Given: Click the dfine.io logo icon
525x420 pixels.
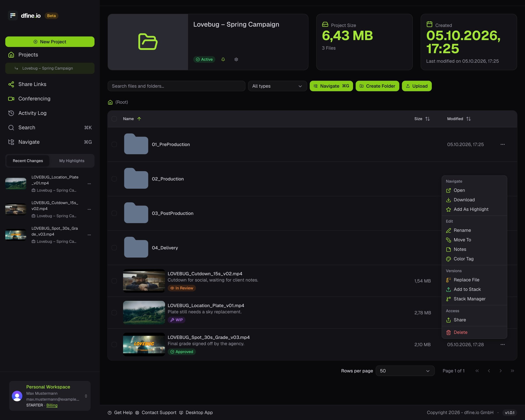Looking at the screenshot, I should (13, 16).
